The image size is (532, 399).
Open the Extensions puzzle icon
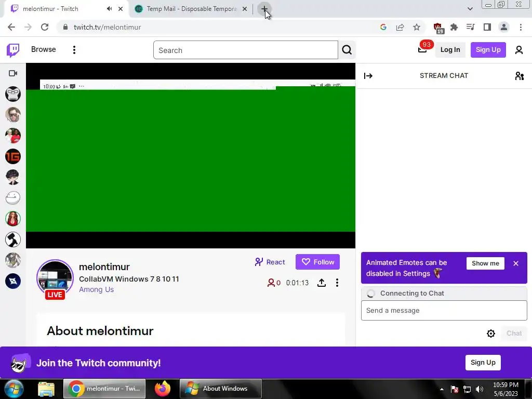[x=454, y=27]
